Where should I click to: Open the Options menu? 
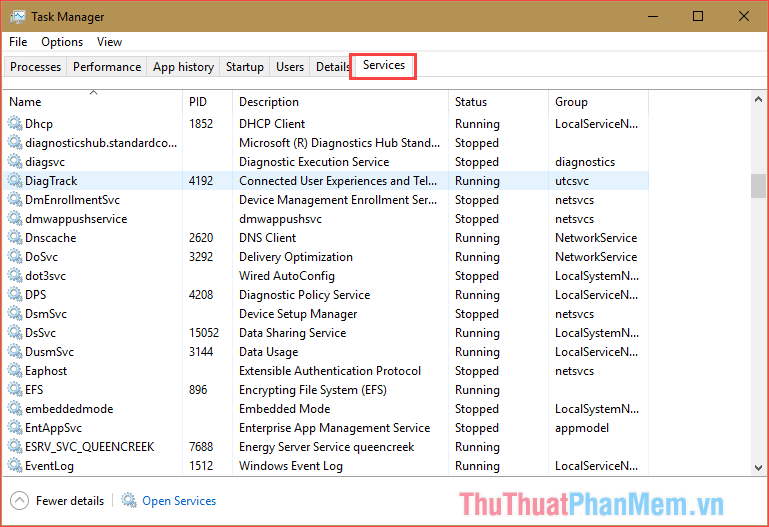(62, 42)
